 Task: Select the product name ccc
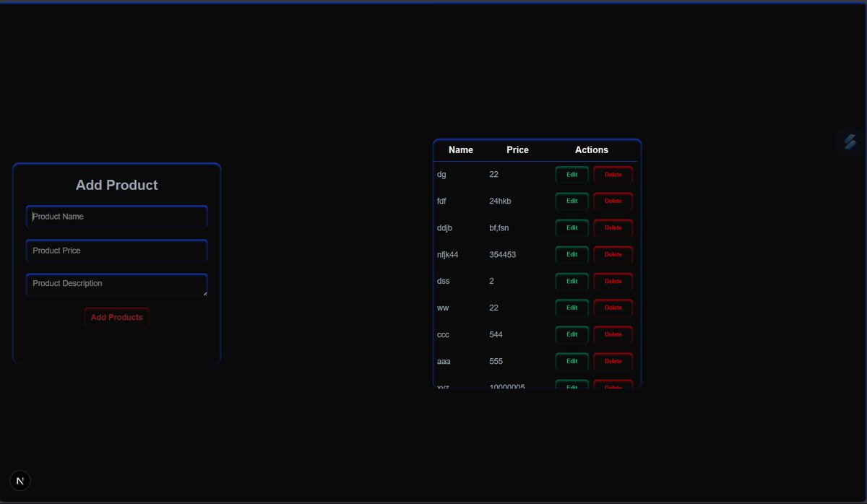click(x=444, y=335)
